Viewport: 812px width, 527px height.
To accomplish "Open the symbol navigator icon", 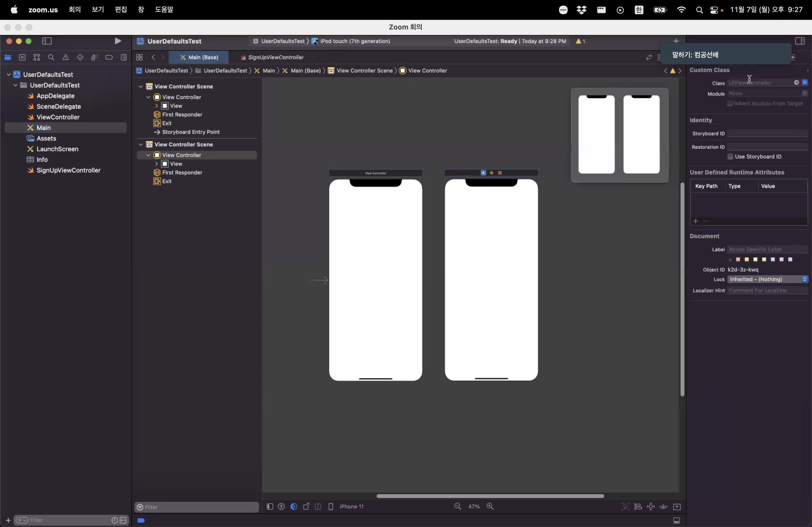I will [37, 57].
